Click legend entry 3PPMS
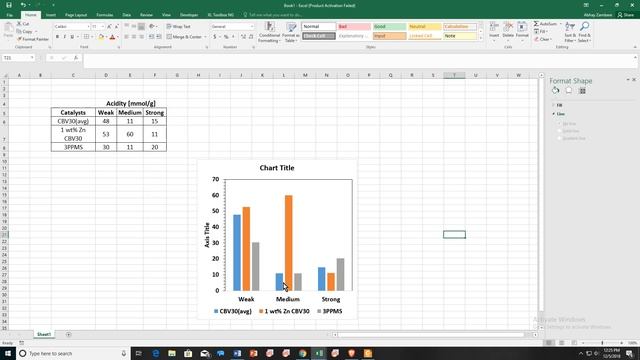Image resolution: width=640 pixels, height=360 pixels. pyautogui.click(x=330, y=311)
